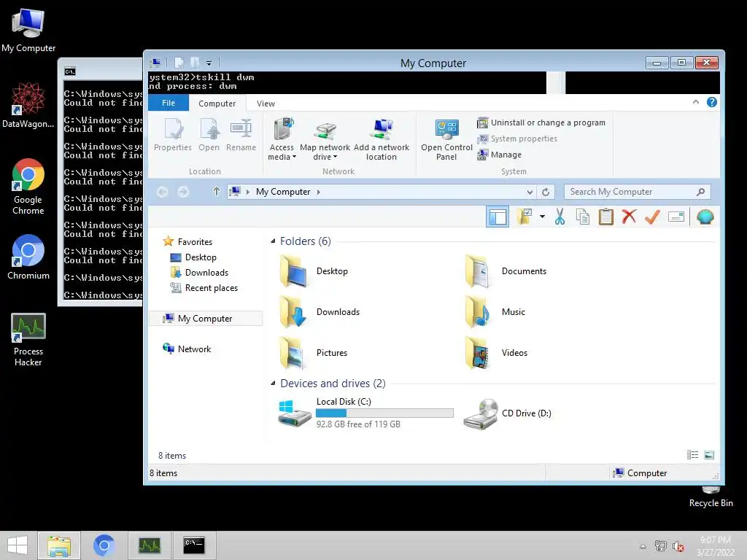Toggle the navigation pane layout button
Screen dimensions: 747x560
coord(498,217)
